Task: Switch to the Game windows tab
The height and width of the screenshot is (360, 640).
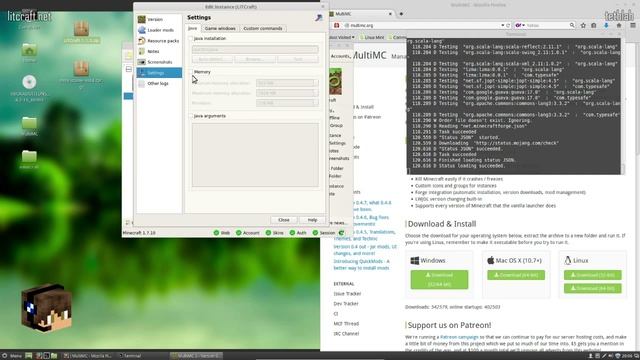Action: pos(220,28)
